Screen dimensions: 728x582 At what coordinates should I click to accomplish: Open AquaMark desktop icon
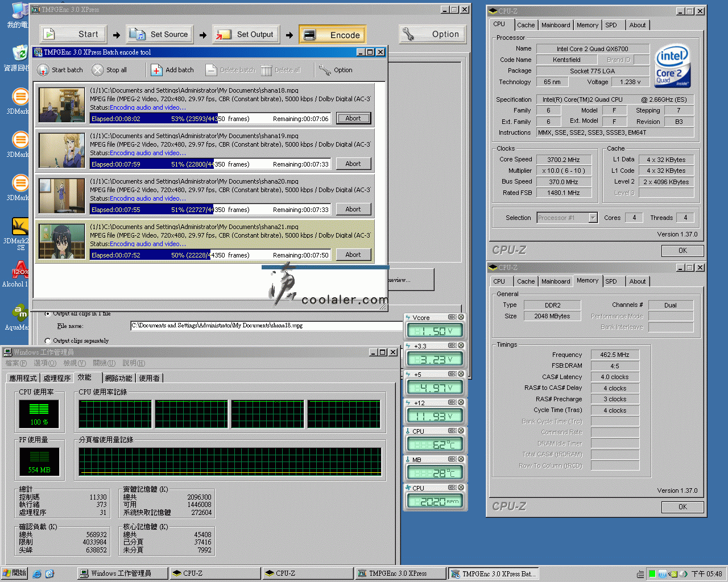pos(19,318)
